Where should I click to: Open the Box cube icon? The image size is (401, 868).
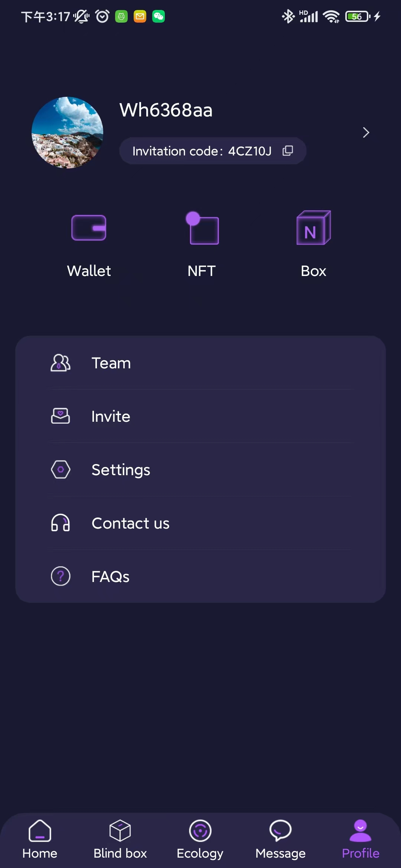[313, 228]
